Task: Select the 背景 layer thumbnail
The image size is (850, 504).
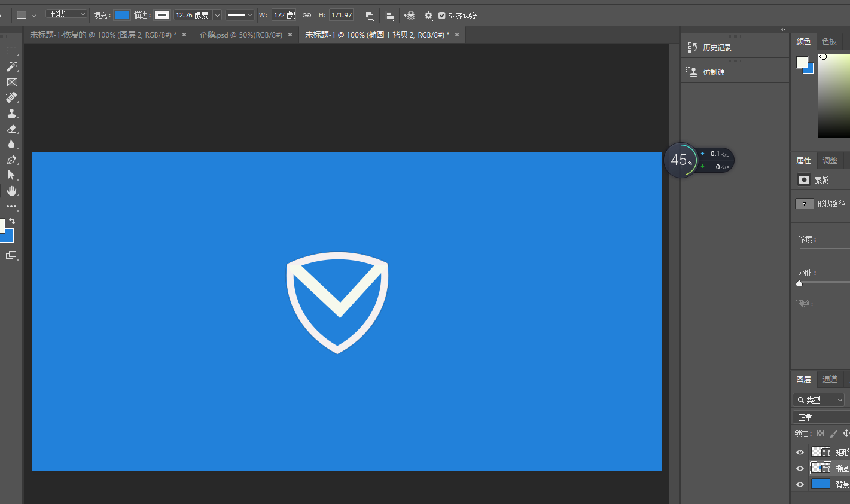Action: point(820,484)
